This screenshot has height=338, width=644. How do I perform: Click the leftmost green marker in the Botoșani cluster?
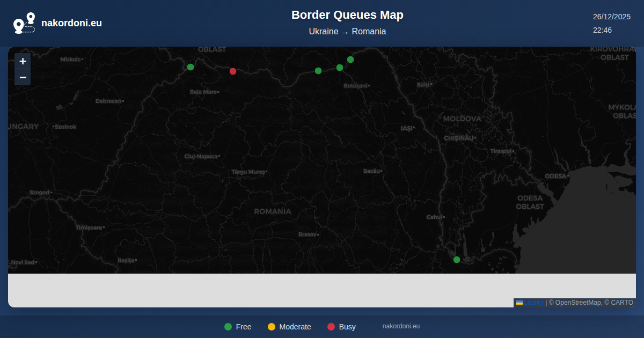click(318, 71)
